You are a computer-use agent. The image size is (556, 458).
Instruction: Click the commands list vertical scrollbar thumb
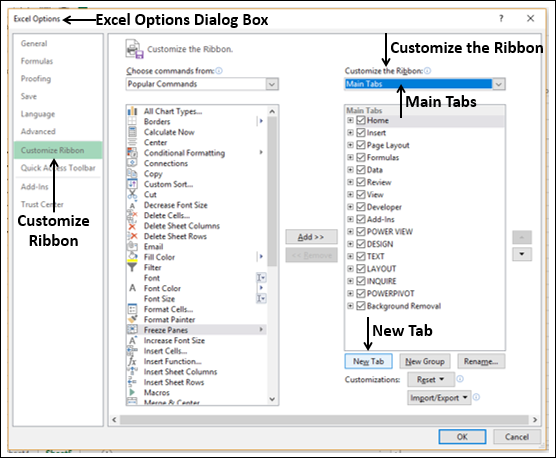coord(272,191)
